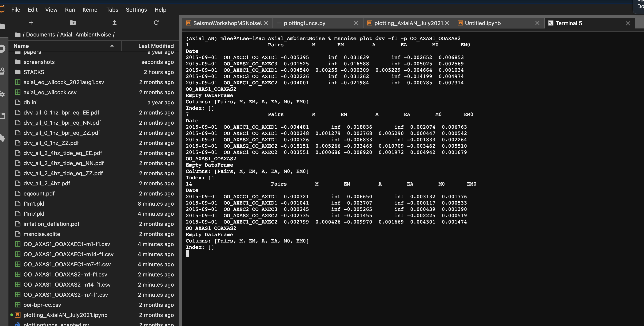
Task: Create a new folder with folder-plus icon
Action: pyautogui.click(x=73, y=23)
